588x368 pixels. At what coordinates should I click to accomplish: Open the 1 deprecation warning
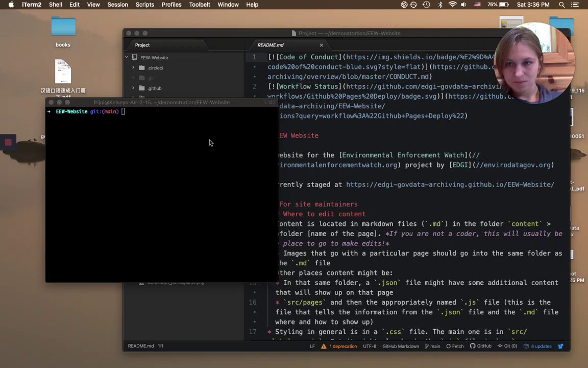pyautogui.click(x=343, y=346)
